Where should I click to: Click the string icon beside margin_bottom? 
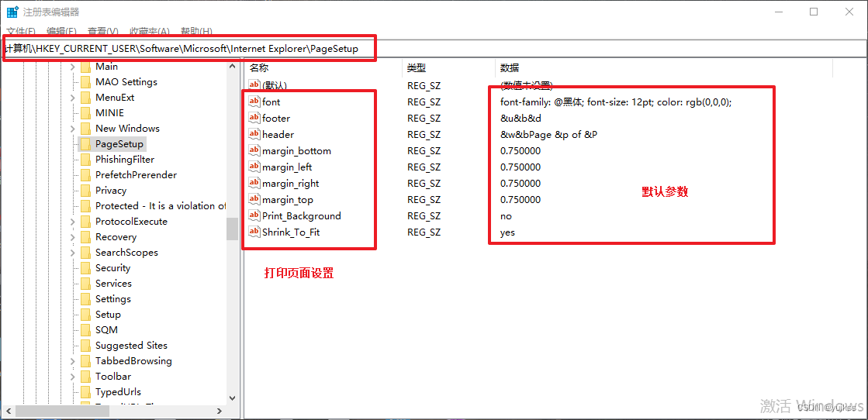point(254,150)
